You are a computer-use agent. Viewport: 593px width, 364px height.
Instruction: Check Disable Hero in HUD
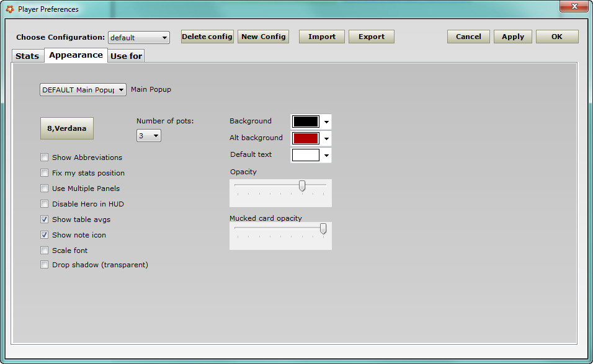(44, 204)
